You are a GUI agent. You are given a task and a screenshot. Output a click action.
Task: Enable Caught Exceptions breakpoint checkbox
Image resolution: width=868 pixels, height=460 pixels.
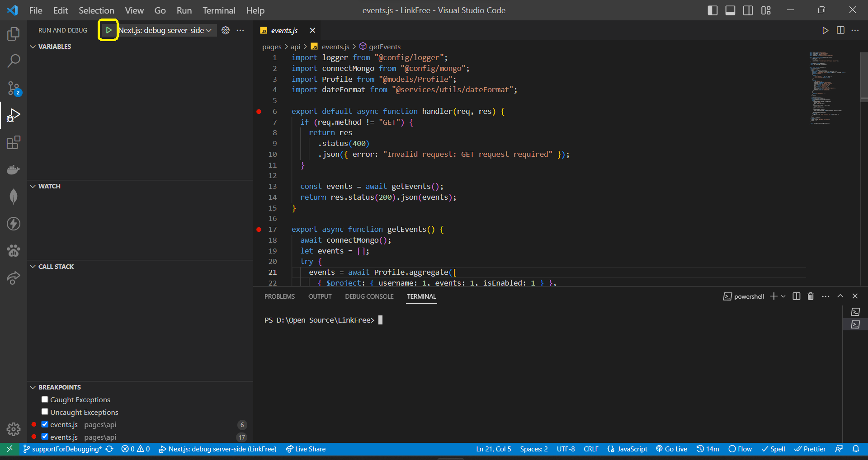coord(45,399)
